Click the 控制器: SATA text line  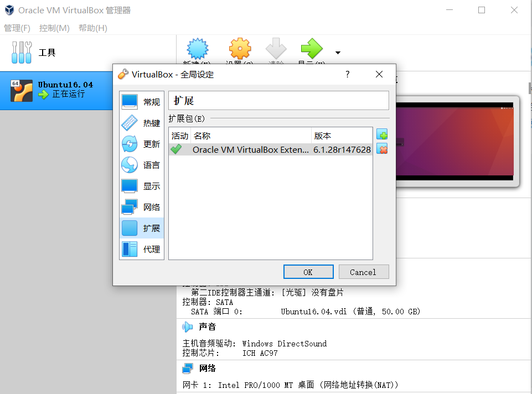pyautogui.click(x=208, y=302)
